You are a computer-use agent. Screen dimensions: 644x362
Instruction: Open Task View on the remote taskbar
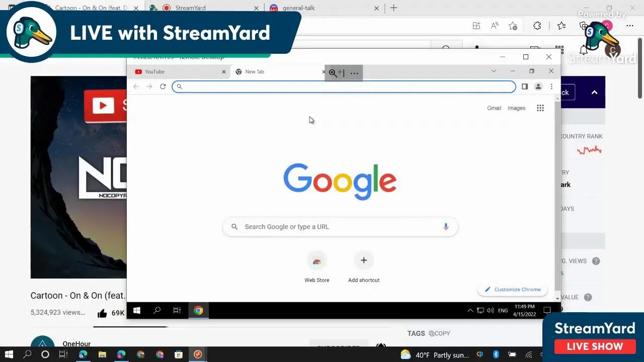(177, 311)
